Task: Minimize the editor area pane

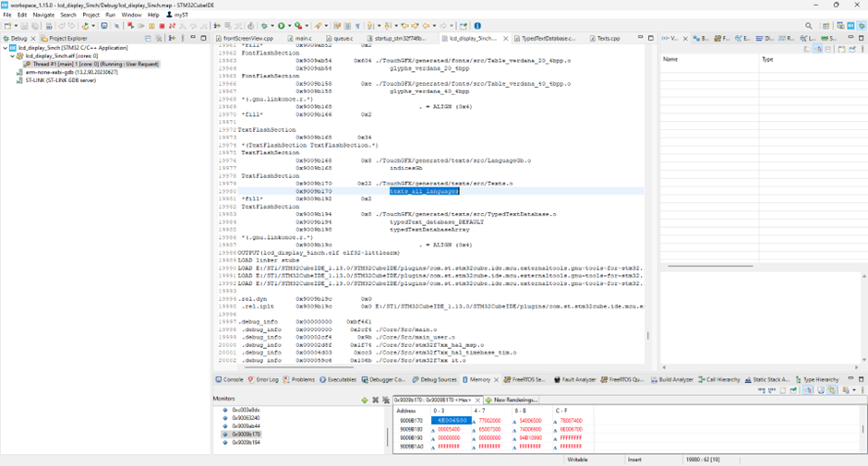Action: 641,39
